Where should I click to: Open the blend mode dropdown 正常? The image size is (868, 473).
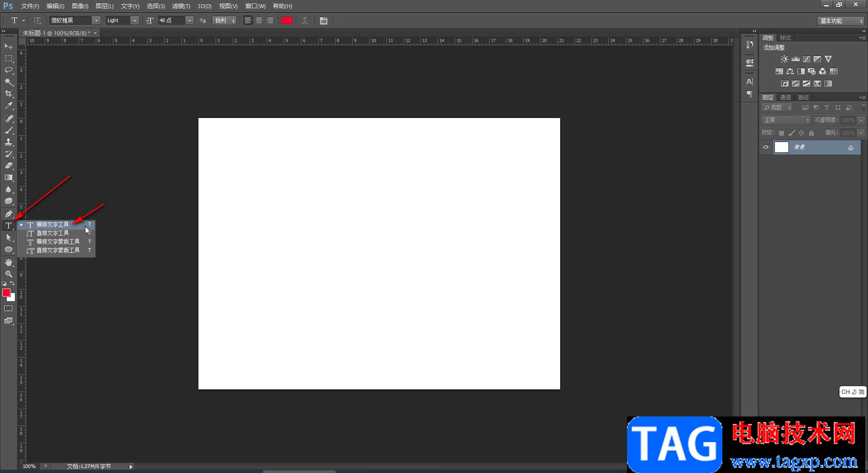point(787,120)
